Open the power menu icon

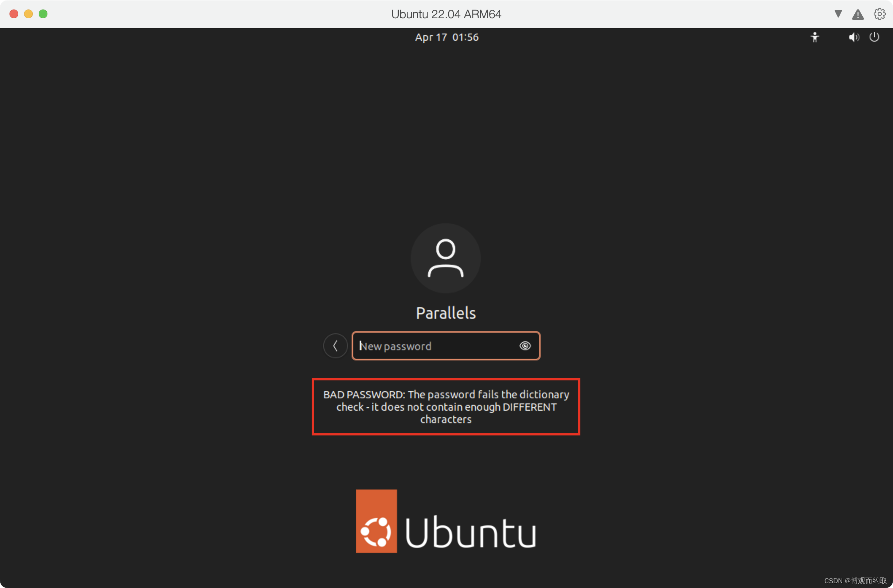coord(874,37)
